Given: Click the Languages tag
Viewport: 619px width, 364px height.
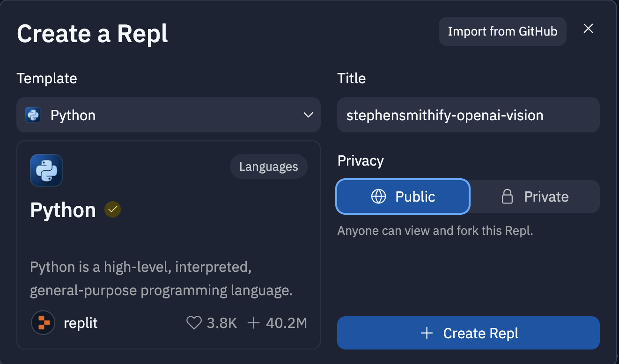Looking at the screenshot, I should pos(269,167).
